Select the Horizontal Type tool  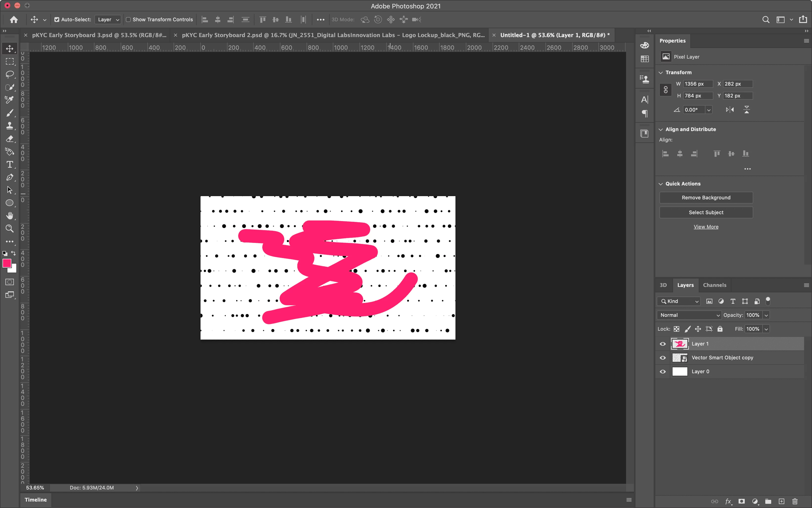click(x=10, y=164)
